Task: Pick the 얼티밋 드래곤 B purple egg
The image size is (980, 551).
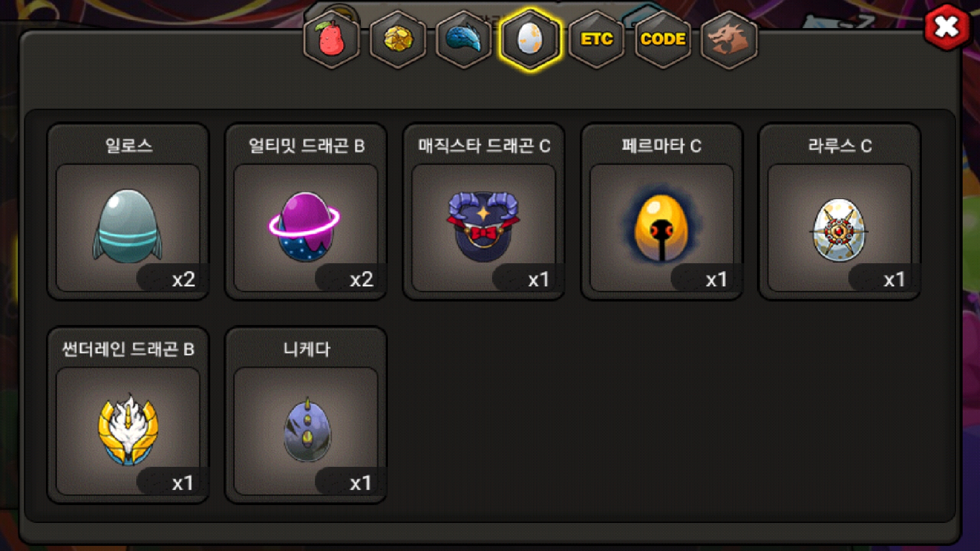Action: (x=306, y=228)
